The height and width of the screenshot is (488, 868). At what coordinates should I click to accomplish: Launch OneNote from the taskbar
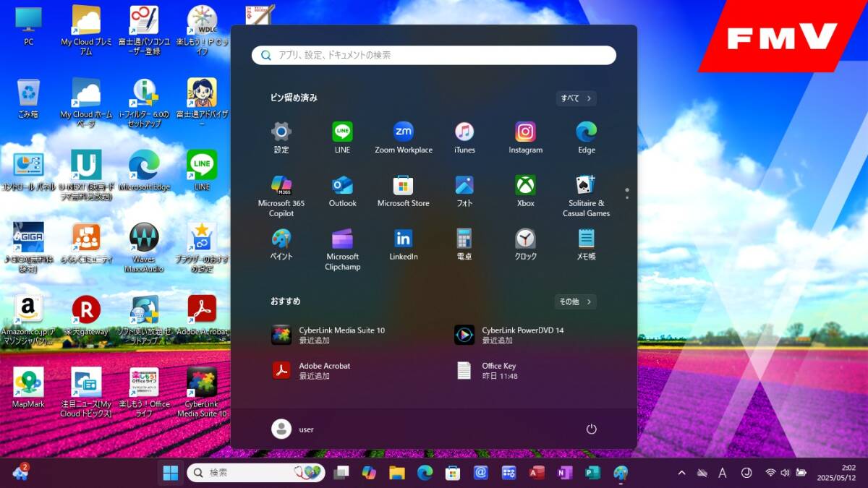(565, 473)
